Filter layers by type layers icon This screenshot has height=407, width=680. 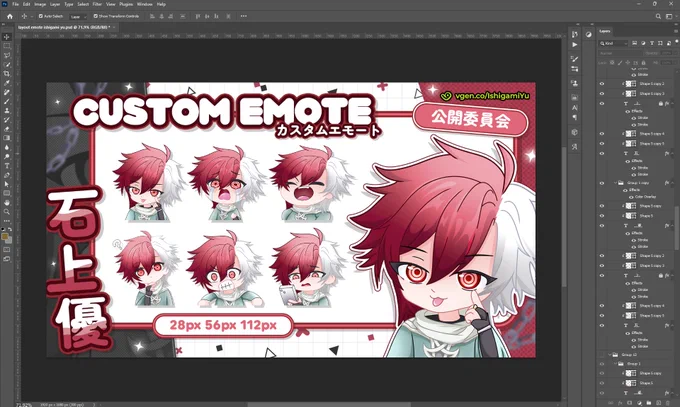pyautogui.click(x=651, y=43)
